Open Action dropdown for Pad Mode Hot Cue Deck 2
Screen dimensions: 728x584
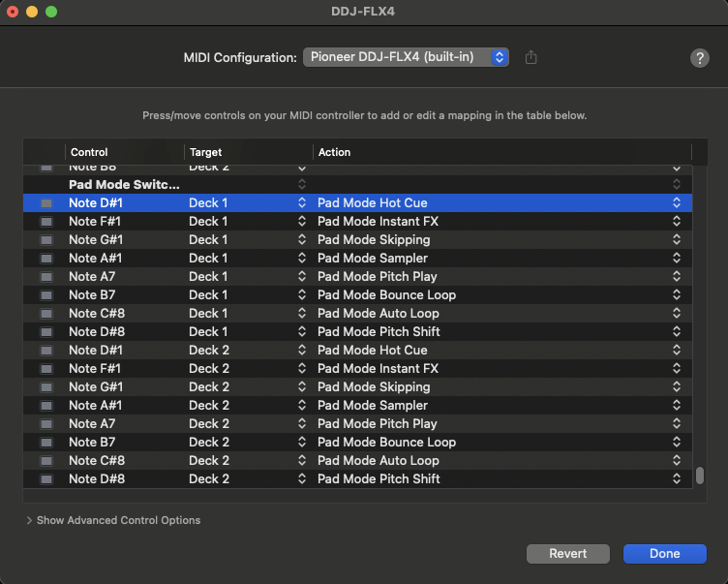click(677, 350)
